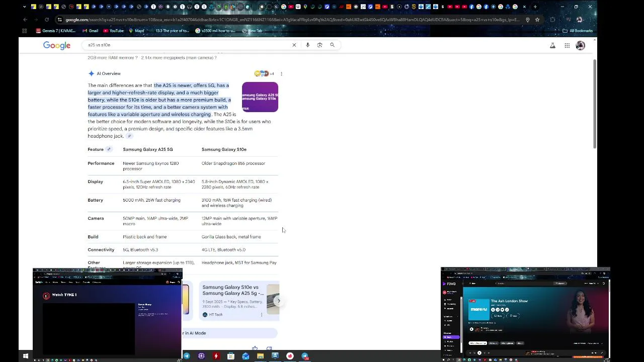This screenshot has height=362, width=644.
Task: Click the black video area in TVNZ window
Action: tap(89, 328)
